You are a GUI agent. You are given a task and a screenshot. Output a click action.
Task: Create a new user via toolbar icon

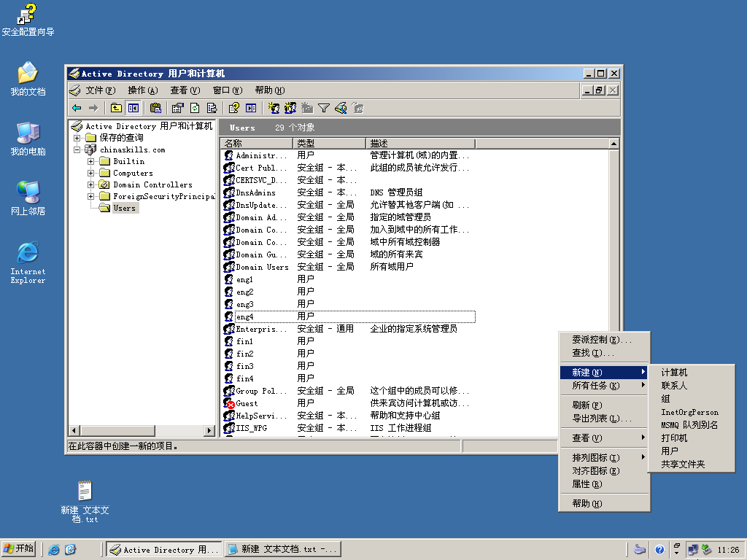point(274,108)
